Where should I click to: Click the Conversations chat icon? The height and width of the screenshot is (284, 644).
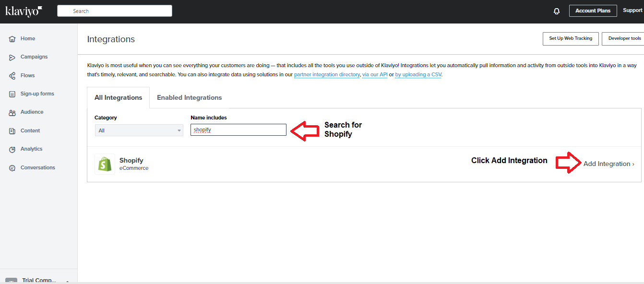(x=12, y=168)
